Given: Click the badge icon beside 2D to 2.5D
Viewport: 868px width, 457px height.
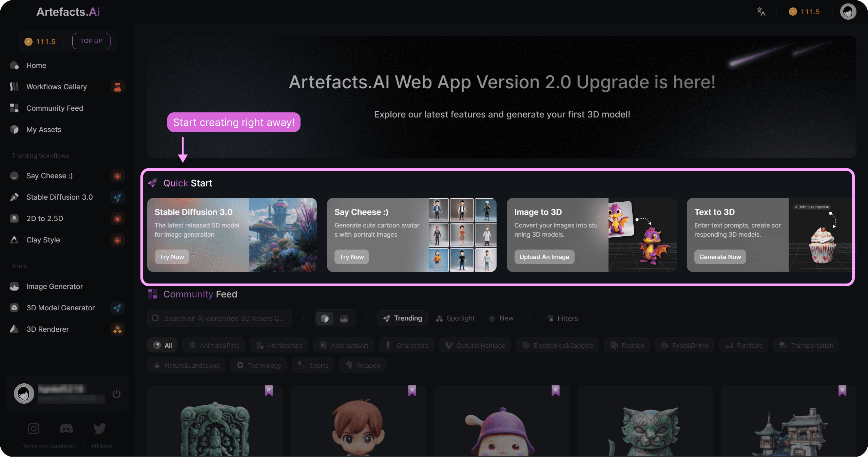Looking at the screenshot, I should tap(118, 219).
